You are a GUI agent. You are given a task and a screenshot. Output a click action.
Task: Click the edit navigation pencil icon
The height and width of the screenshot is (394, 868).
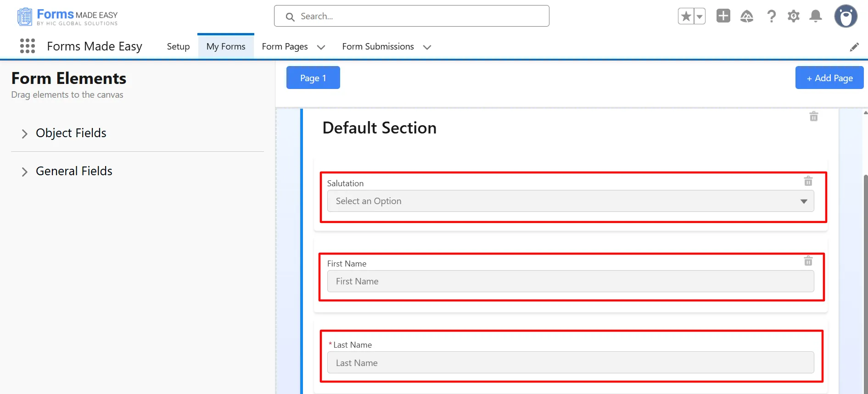tap(854, 47)
